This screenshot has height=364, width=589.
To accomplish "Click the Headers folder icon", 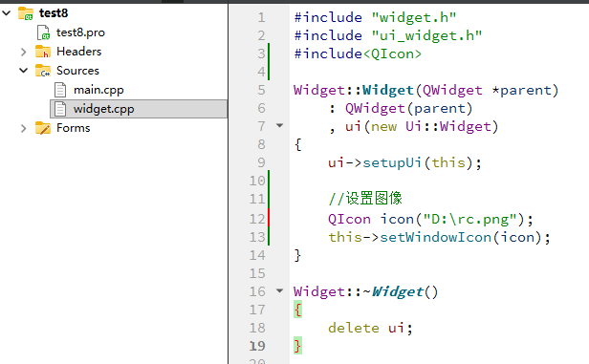I will tap(43, 52).
